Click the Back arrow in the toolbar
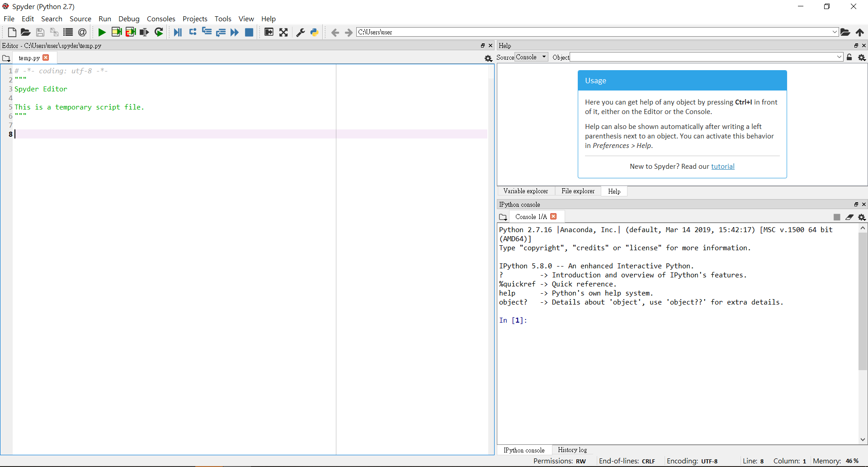The height and width of the screenshot is (467, 868). [335, 32]
